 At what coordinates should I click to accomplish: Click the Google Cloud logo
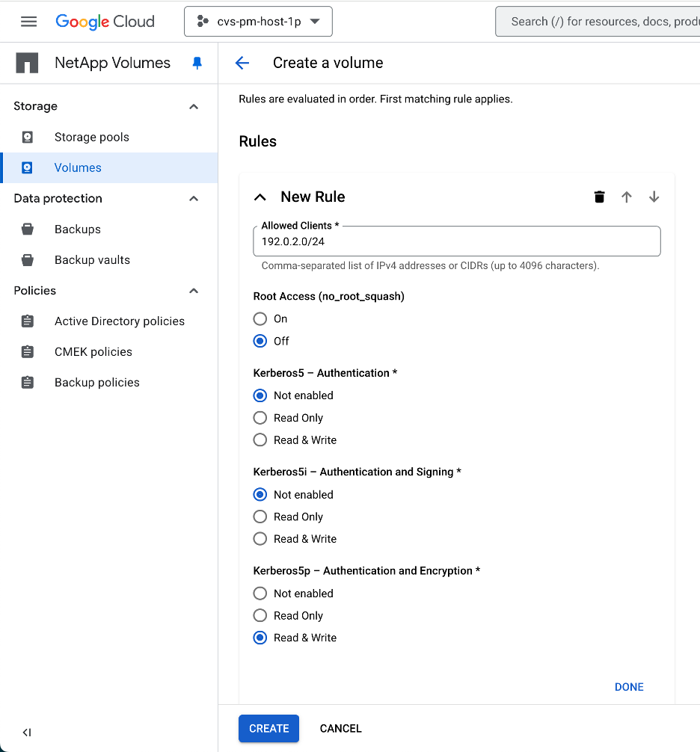tap(105, 22)
